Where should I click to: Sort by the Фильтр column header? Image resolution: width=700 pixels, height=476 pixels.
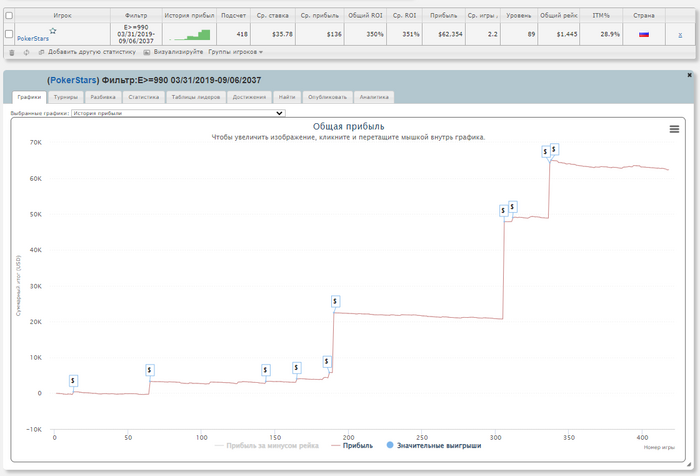pos(136,16)
